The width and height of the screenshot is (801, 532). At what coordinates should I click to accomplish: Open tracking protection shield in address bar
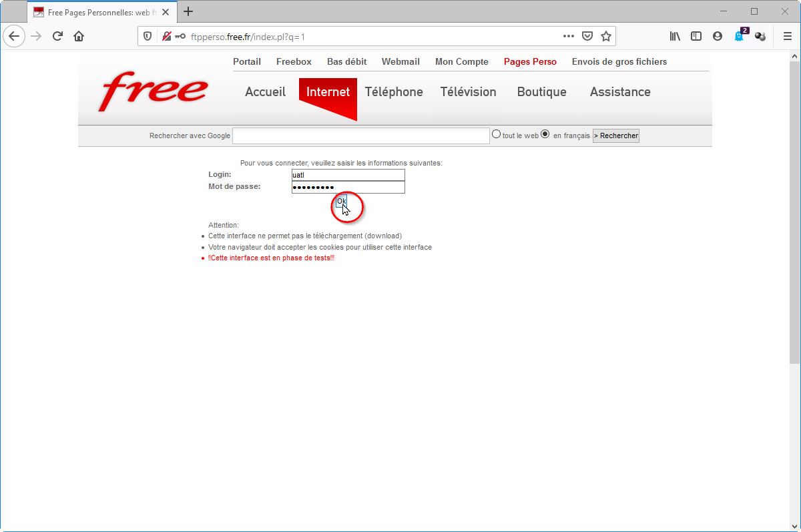click(x=148, y=37)
